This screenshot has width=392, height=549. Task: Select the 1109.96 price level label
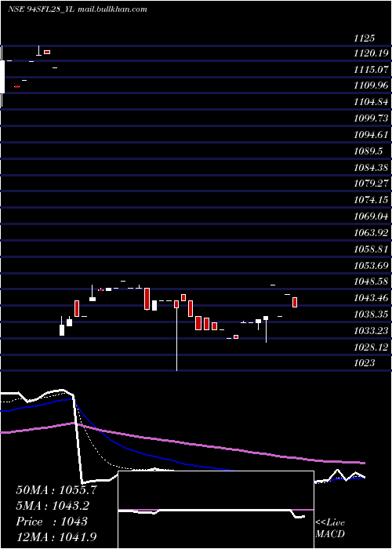coord(371,85)
